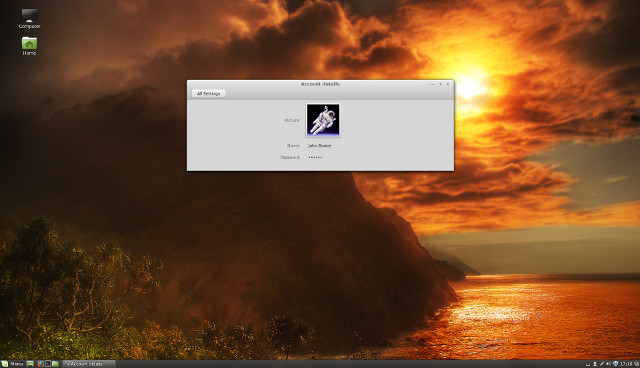Launch Firefox from the panel
Screen dimensions: 640x368
40,364
